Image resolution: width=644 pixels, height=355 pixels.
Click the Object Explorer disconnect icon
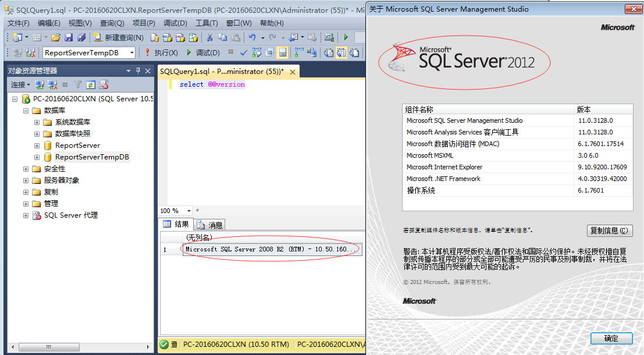52,84
